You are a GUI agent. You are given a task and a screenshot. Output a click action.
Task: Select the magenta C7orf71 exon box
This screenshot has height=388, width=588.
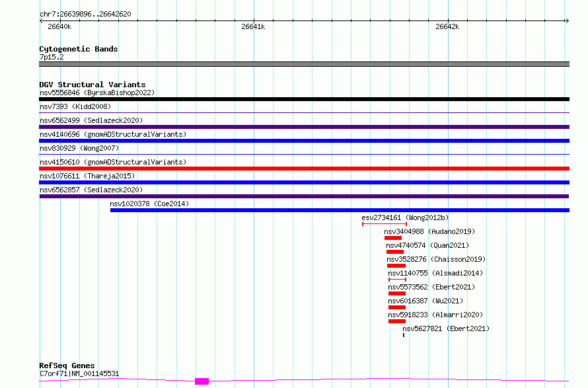(202, 381)
